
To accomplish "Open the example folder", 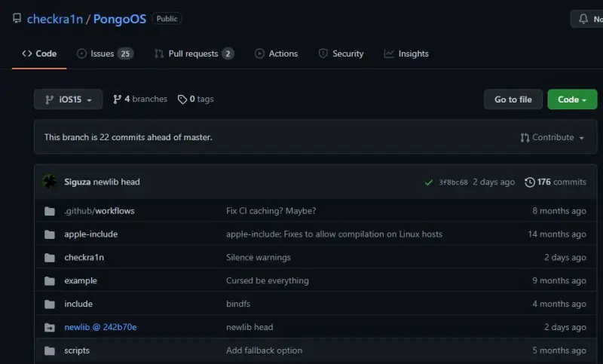I will click(x=81, y=280).
